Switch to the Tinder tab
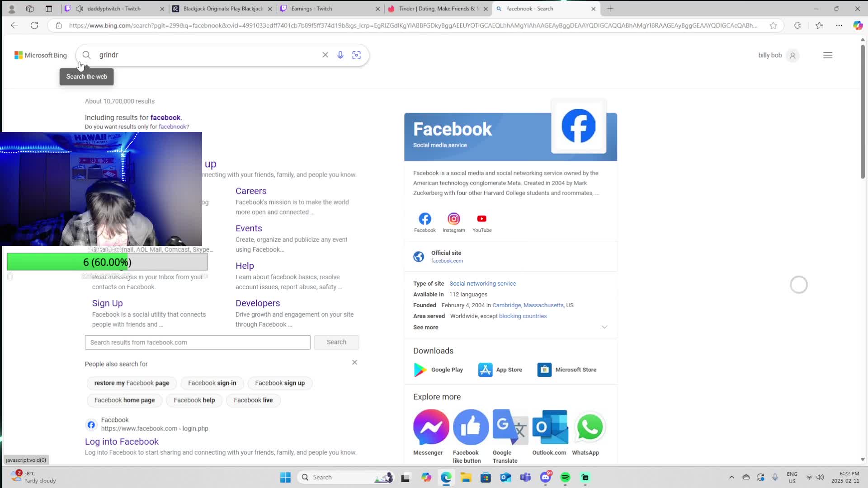 (438, 9)
